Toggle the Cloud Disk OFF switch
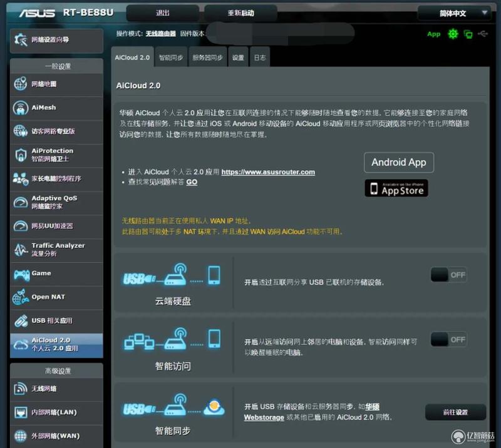 coord(448,275)
